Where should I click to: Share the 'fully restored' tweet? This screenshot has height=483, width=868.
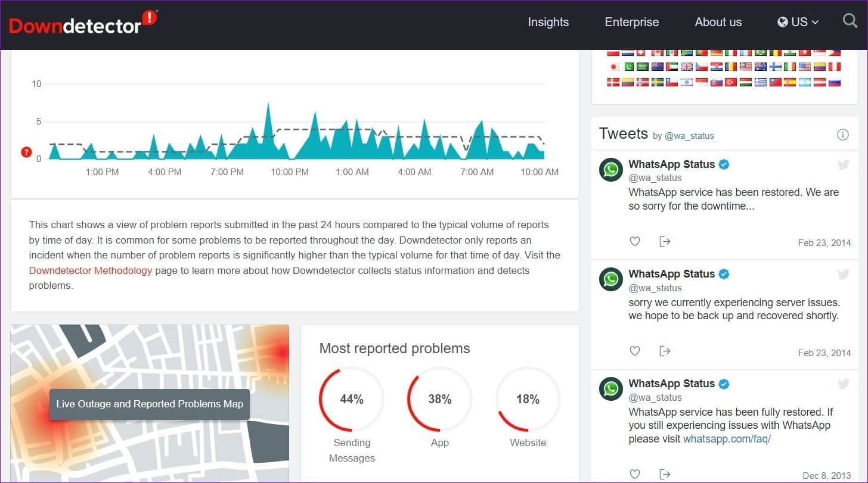click(x=665, y=474)
